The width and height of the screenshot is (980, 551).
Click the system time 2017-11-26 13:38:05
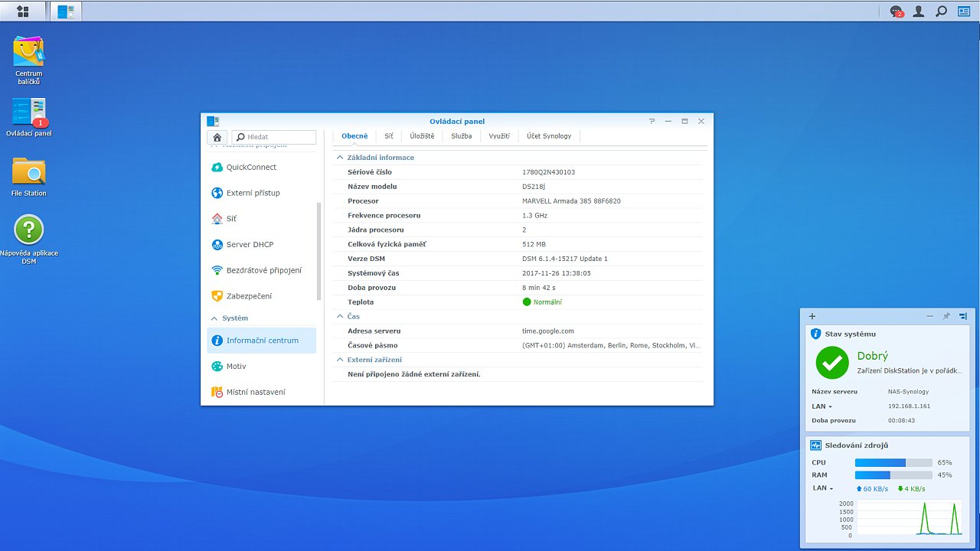557,273
